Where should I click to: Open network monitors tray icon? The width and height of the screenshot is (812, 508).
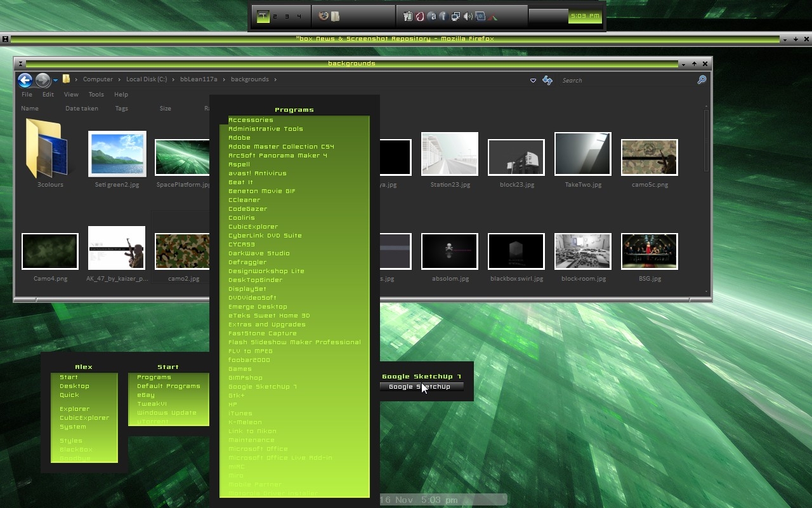pyautogui.click(x=455, y=17)
